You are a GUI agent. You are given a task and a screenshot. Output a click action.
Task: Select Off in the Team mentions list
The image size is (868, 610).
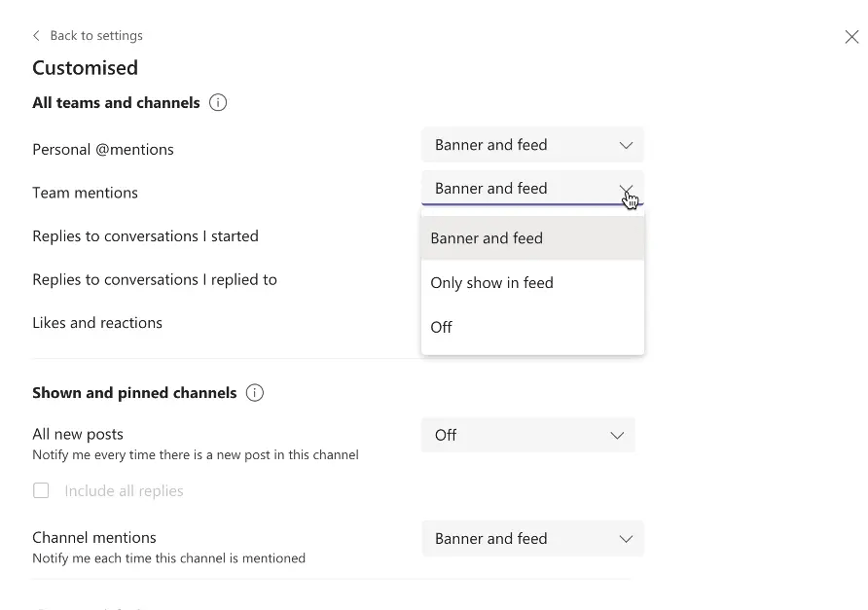[442, 328]
